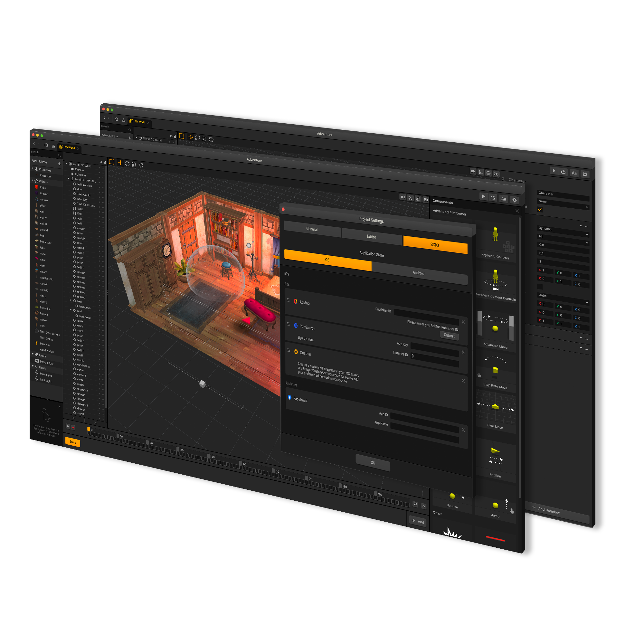
Task: Click the Submit button under AdMob
Action: tap(449, 336)
